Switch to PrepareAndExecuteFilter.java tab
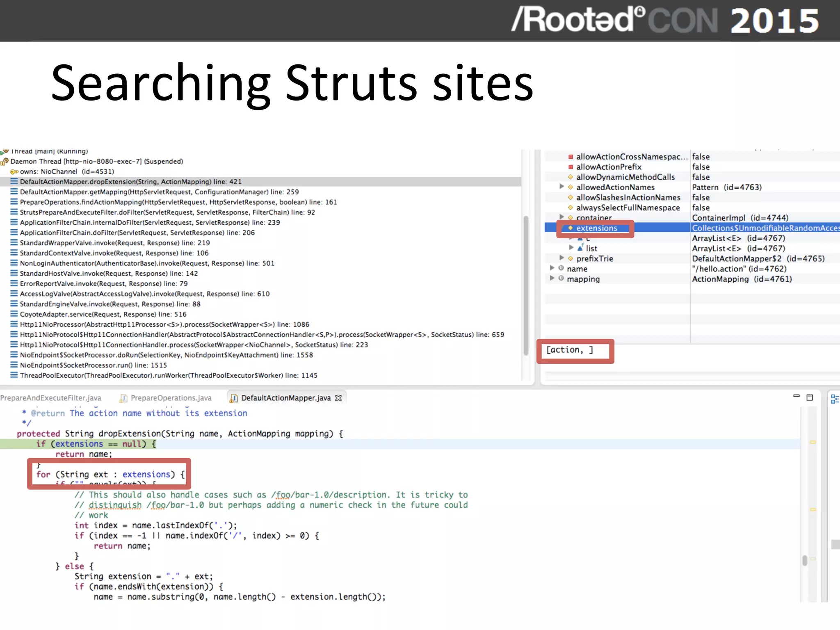This screenshot has width=840, height=630. click(50, 398)
